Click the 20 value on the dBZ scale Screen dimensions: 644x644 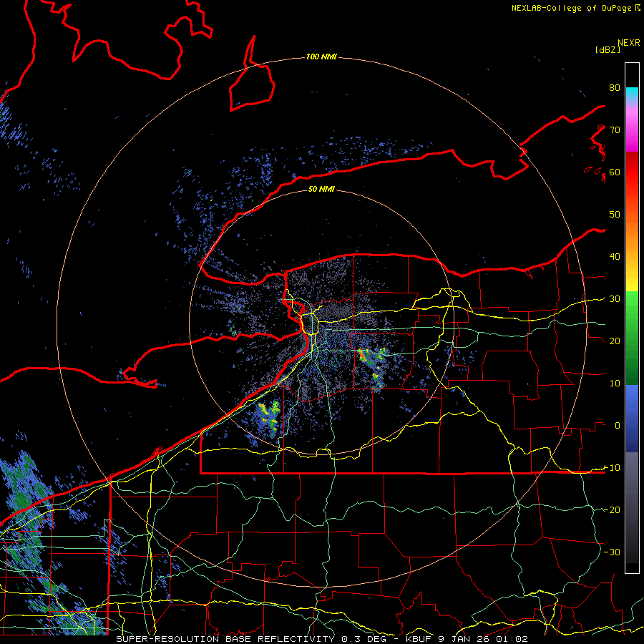[x=615, y=341]
